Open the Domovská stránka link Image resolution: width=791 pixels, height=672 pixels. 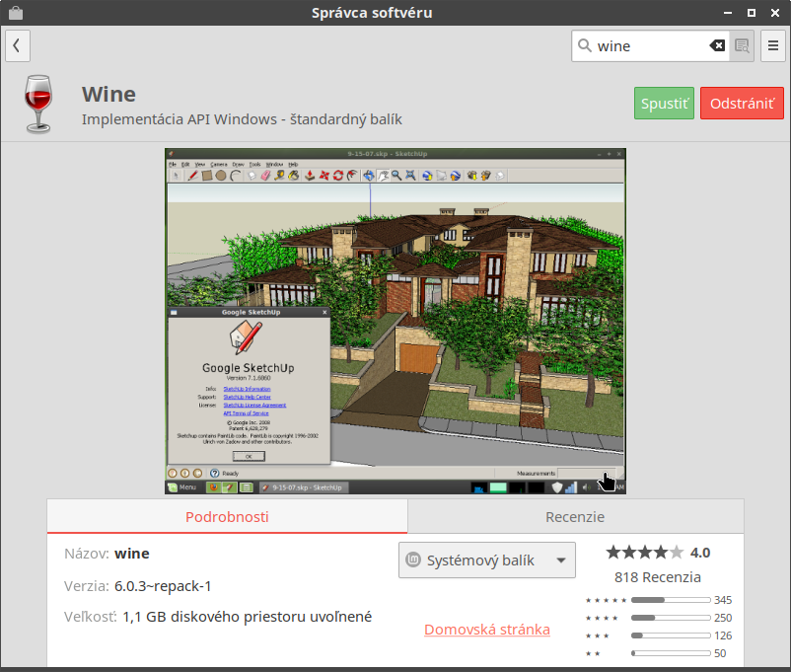point(487,630)
